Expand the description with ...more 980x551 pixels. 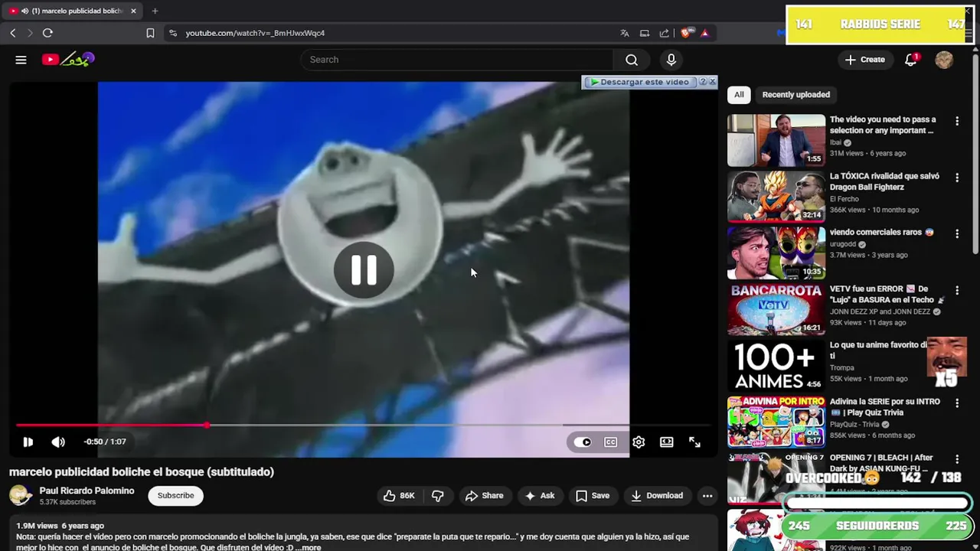(308, 547)
